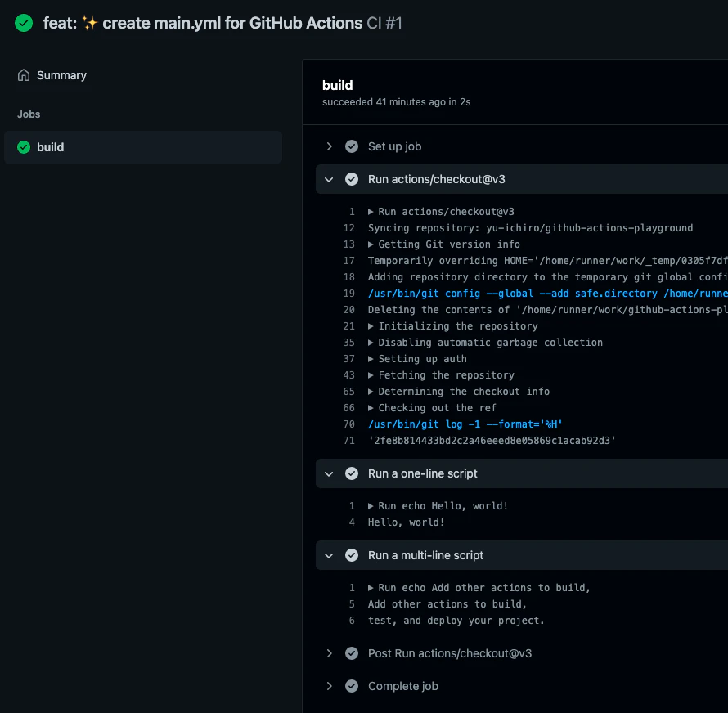728x713 pixels.
Task: Click the 'succeeded 41 minutes ago in 2s' text
Action: click(x=397, y=102)
